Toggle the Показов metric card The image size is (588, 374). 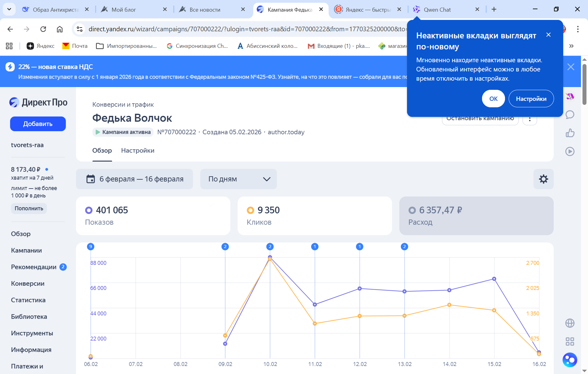(153, 216)
